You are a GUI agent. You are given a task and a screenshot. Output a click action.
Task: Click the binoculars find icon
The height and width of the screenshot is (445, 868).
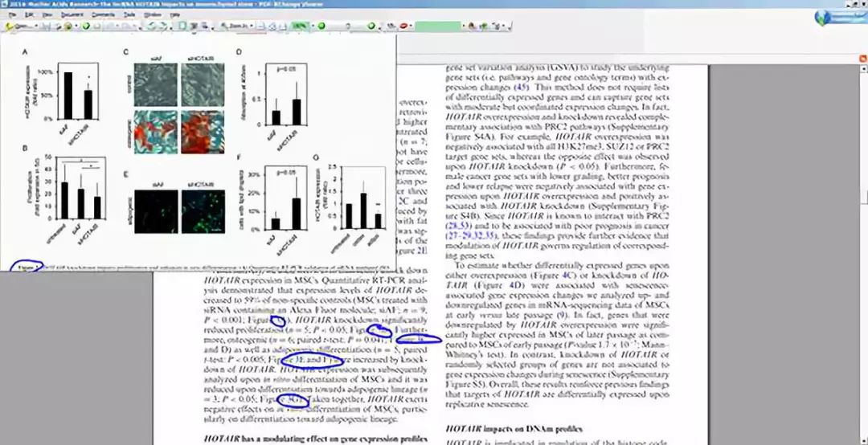[x=472, y=26]
